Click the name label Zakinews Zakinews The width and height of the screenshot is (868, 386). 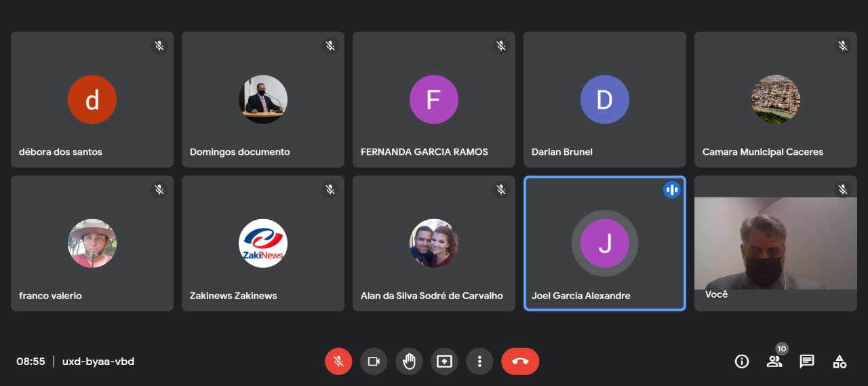233,296
